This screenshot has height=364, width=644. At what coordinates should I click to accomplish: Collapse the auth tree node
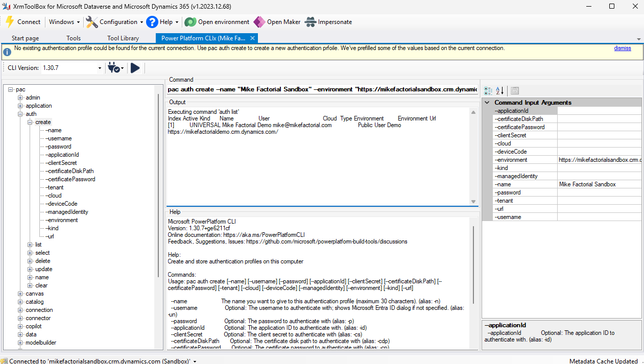click(x=20, y=114)
